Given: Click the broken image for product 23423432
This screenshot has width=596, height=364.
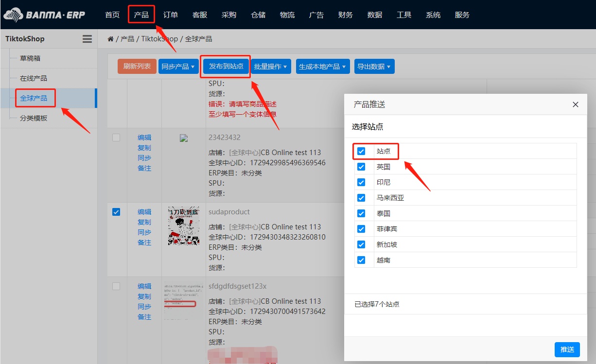Looking at the screenshot, I should (183, 138).
